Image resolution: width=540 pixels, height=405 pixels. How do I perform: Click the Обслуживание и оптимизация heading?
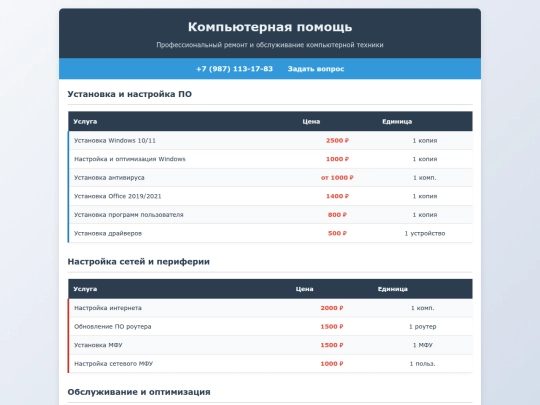(x=139, y=392)
